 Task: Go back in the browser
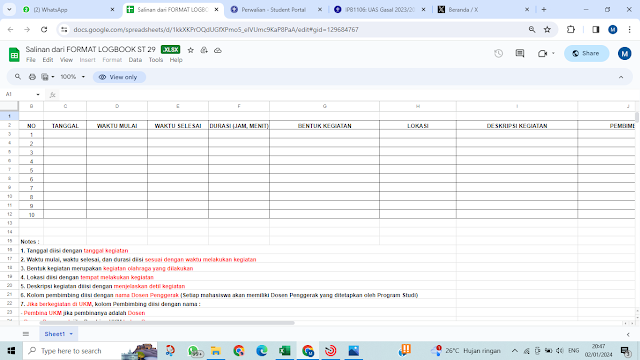(11, 29)
